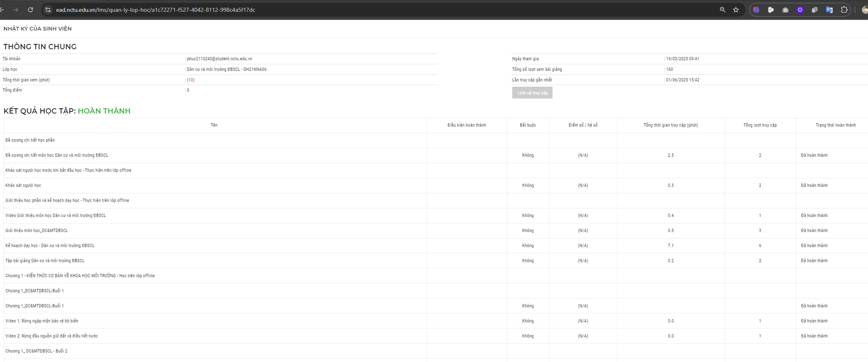Image resolution: width=868 pixels, height=362 pixels.
Task: Click the Điều kiện hoàn thành column header
Action: coord(467,125)
